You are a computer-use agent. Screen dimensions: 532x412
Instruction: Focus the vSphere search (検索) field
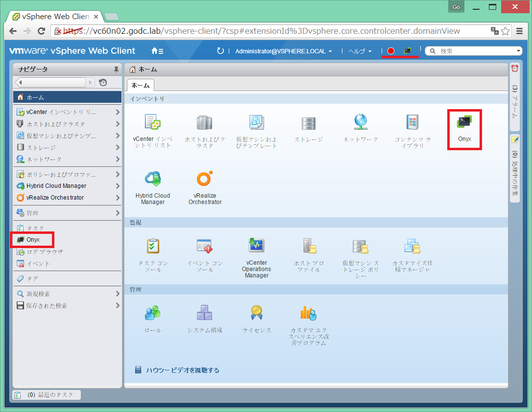(474, 51)
